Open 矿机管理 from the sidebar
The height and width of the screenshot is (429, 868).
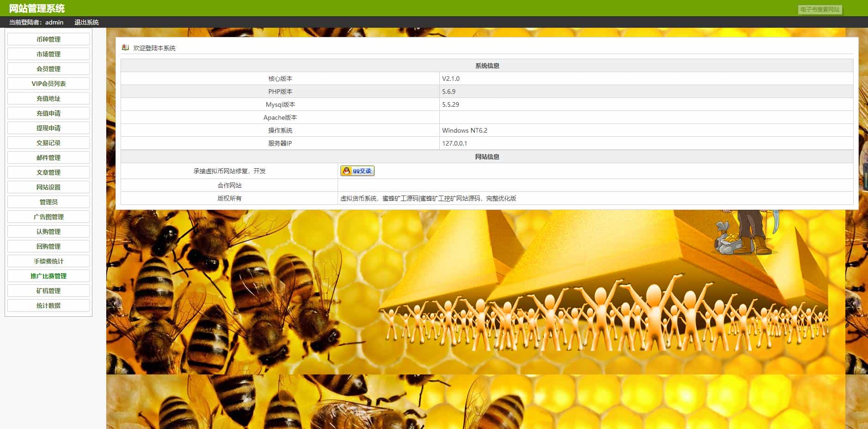[x=49, y=291]
